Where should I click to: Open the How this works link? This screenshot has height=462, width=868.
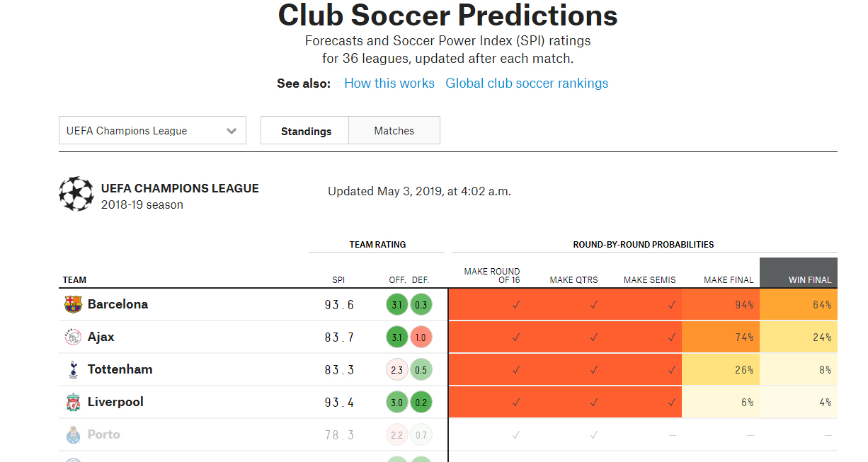pos(389,83)
